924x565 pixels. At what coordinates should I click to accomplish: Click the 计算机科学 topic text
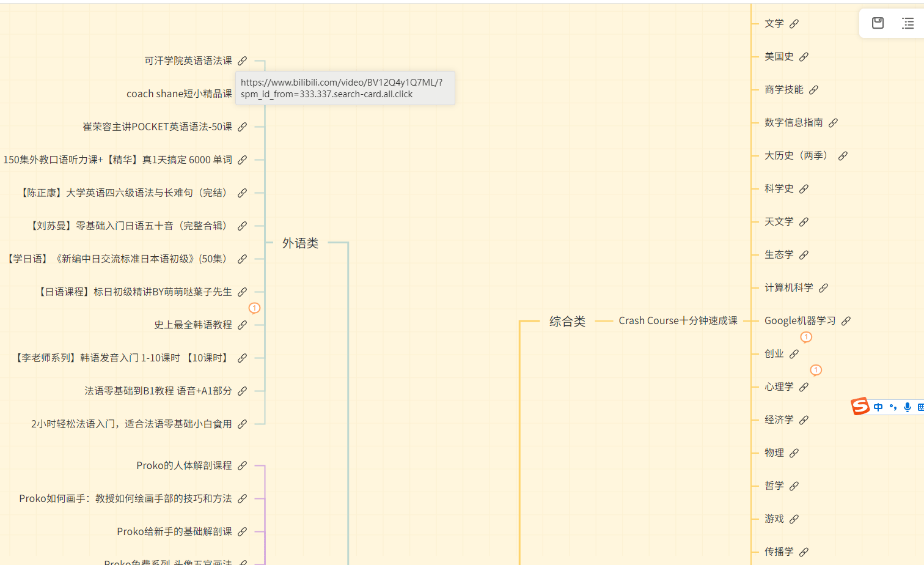pos(788,288)
